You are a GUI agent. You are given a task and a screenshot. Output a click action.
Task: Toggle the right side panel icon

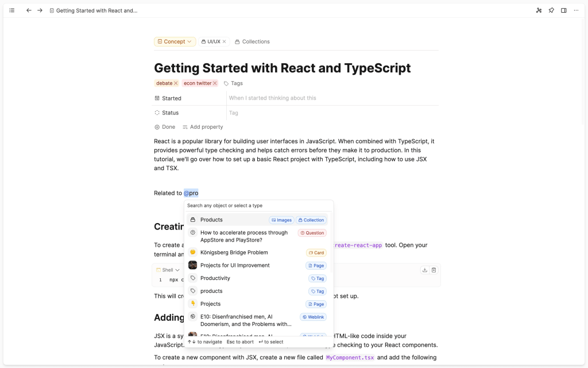pos(564,10)
